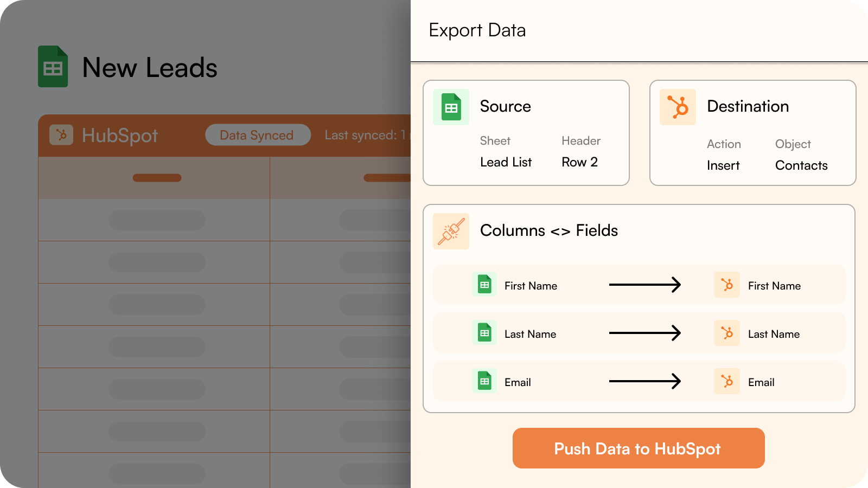Click the New Leads spreadsheet title
The height and width of the screenshot is (488, 868).
pos(150,68)
